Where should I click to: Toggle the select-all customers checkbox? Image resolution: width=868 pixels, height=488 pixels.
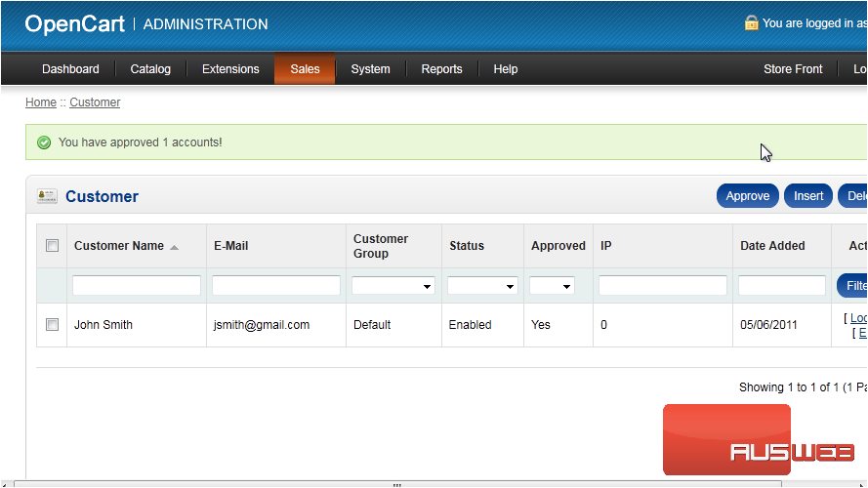pyautogui.click(x=53, y=246)
